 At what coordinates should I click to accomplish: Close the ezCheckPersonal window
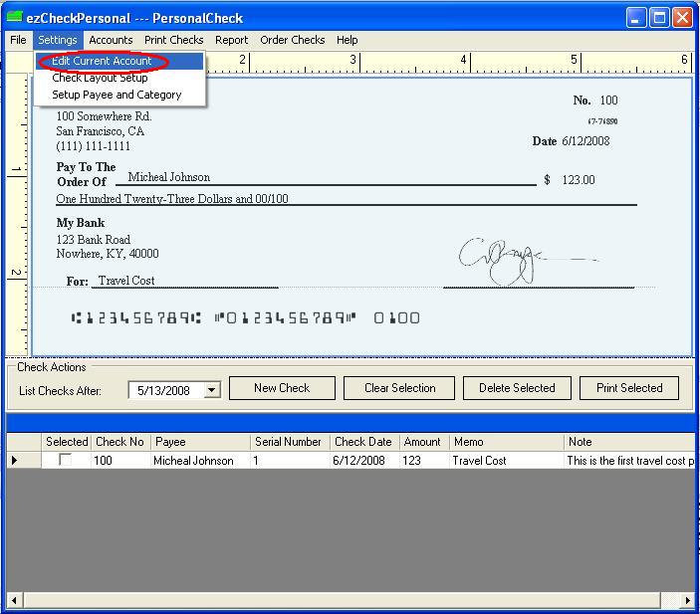pos(683,18)
